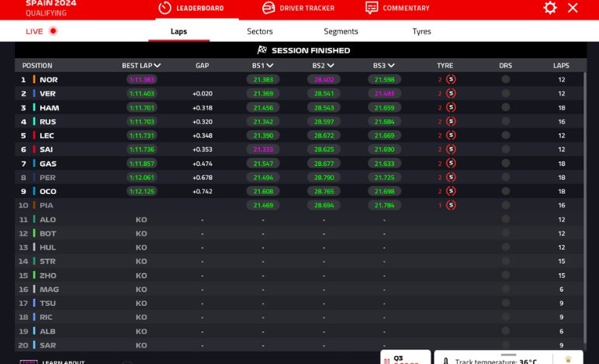This screenshot has width=599, height=364.
Task: Click the Driver Tracker helmet icon
Action: click(268, 8)
